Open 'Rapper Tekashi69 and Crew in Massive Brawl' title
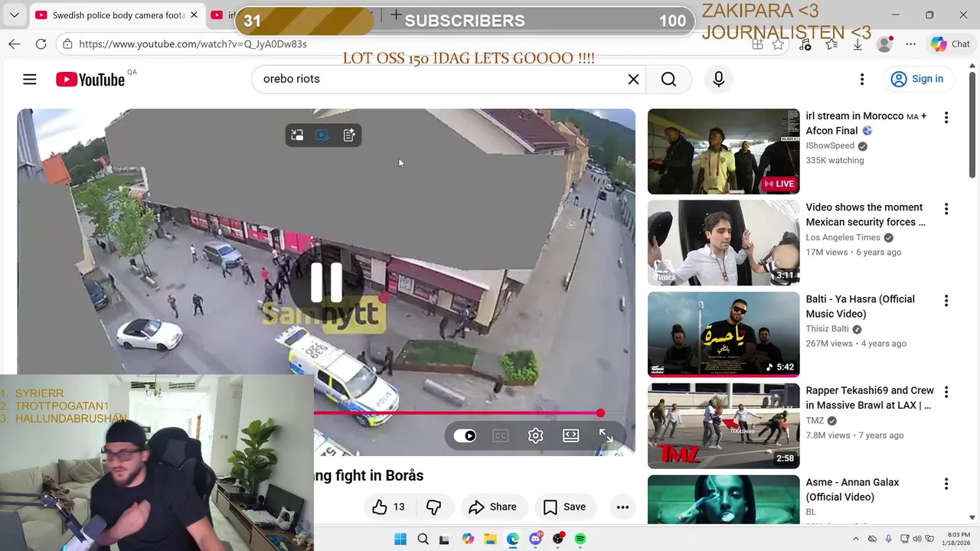Screen dimensions: 980x551 870,398
